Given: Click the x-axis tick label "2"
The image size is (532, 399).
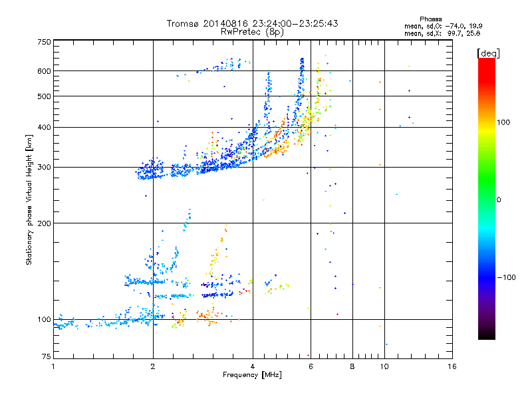Looking at the screenshot, I should (153, 366).
